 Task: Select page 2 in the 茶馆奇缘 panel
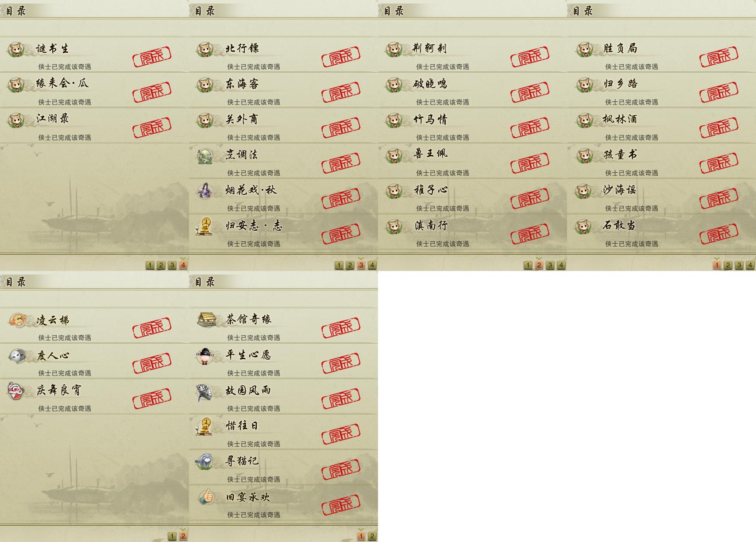[x=372, y=536]
